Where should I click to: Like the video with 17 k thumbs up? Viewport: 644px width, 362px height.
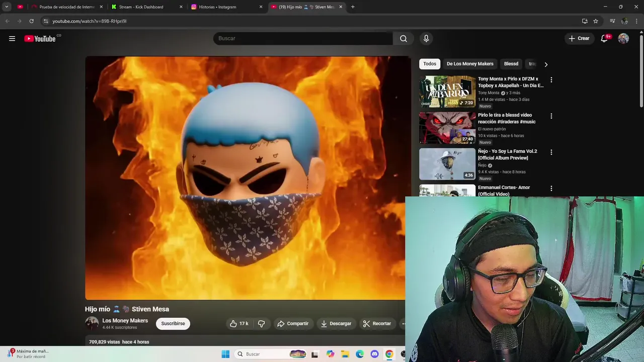coord(239,324)
